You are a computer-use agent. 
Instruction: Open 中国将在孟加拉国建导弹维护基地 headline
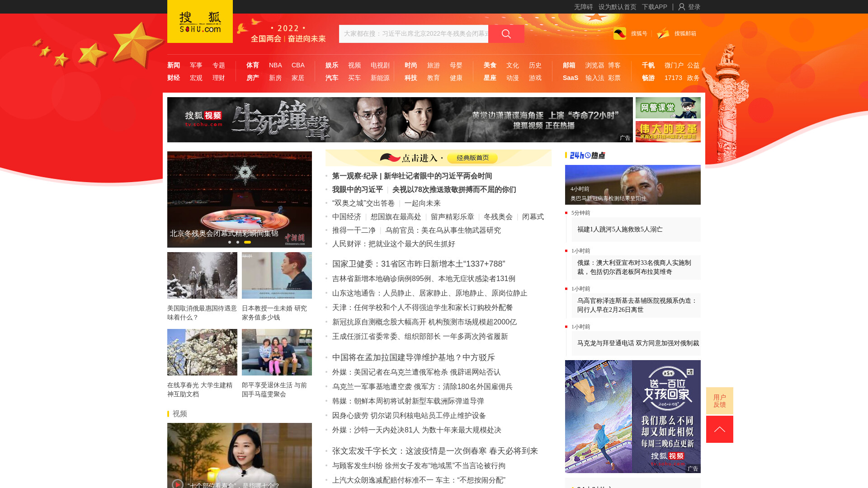click(414, 357)
